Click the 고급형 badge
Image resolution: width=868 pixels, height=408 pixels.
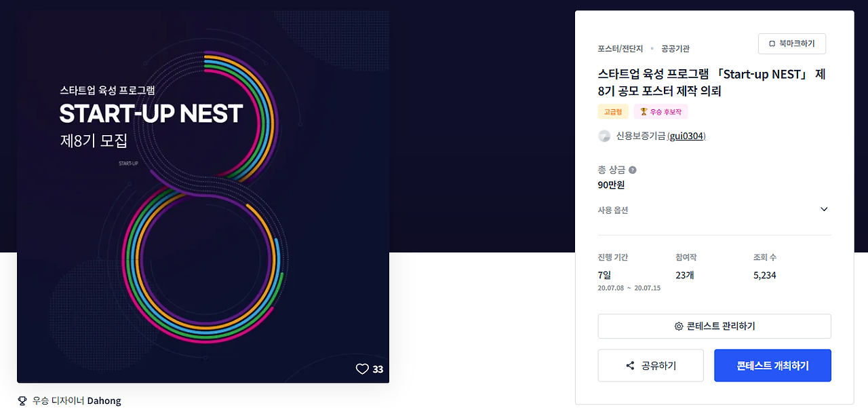(613, 111)
